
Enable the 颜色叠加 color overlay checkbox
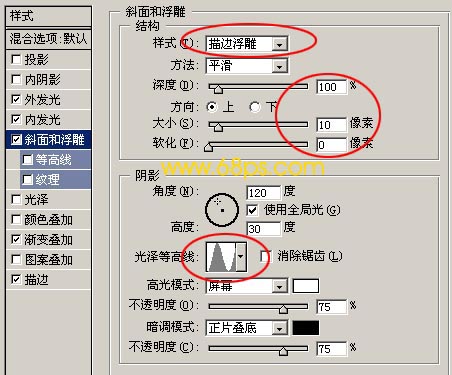click(x=16, y=220)
